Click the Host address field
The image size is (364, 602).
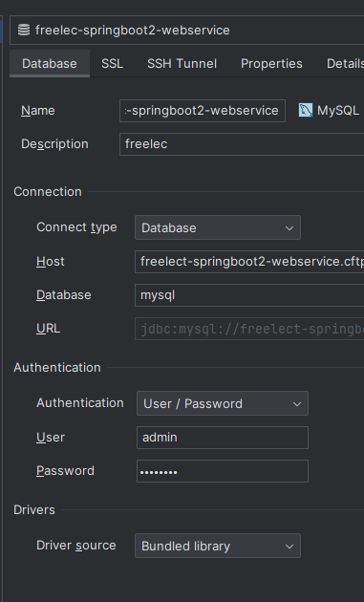pos(249,262)
